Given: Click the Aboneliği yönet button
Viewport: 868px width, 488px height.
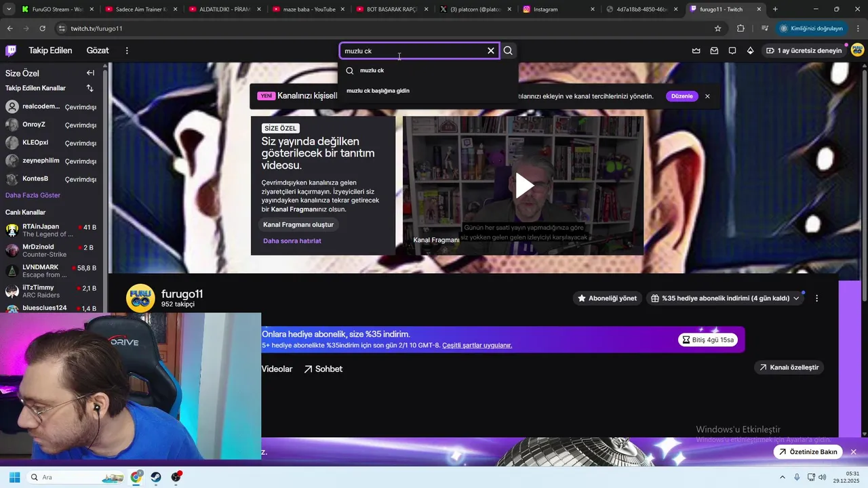Looking at the screenshot, I should pos(608,298).
